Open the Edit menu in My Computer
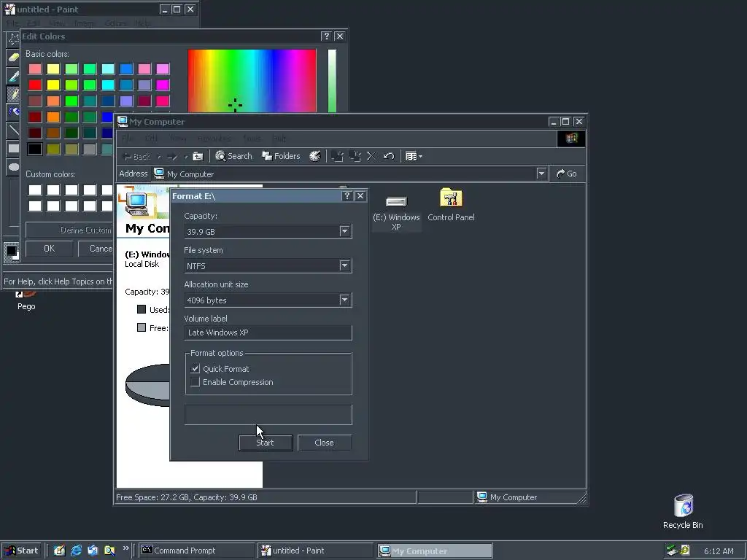Viewport: 747px width, 560px height. pyautogui.click(x=152, y=139)
